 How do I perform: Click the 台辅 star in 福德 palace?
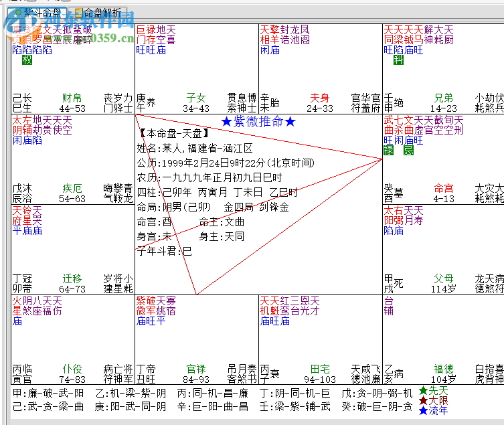pyautogui.click(x=389, y=306)
